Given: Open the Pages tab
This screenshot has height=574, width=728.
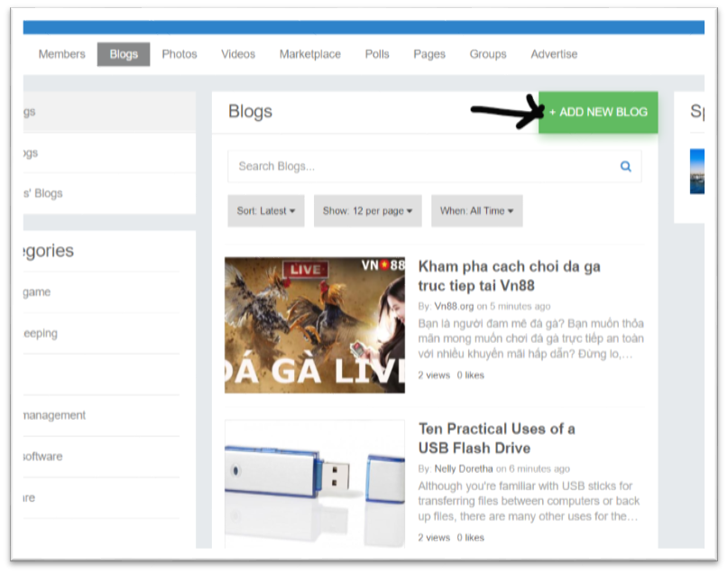Looking at the screenshot, I should [429, 54].
